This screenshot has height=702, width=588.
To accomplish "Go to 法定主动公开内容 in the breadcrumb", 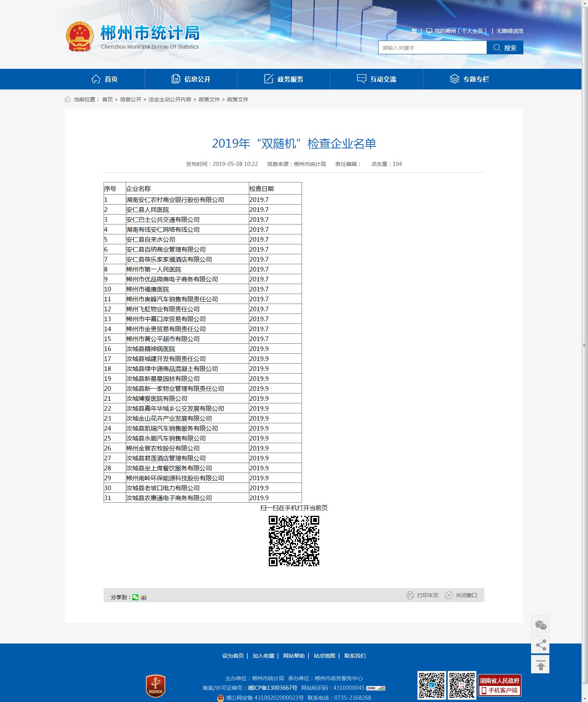I will click(x=170, y=99).
